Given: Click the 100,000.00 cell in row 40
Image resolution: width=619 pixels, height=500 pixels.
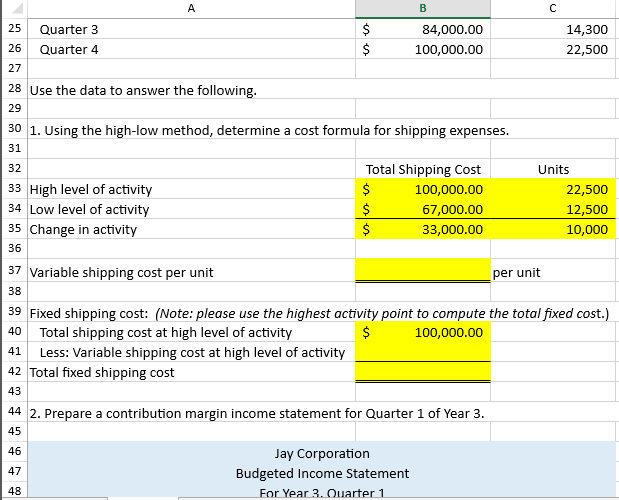Looking at the screenshot, I should [x=423, y=332].
